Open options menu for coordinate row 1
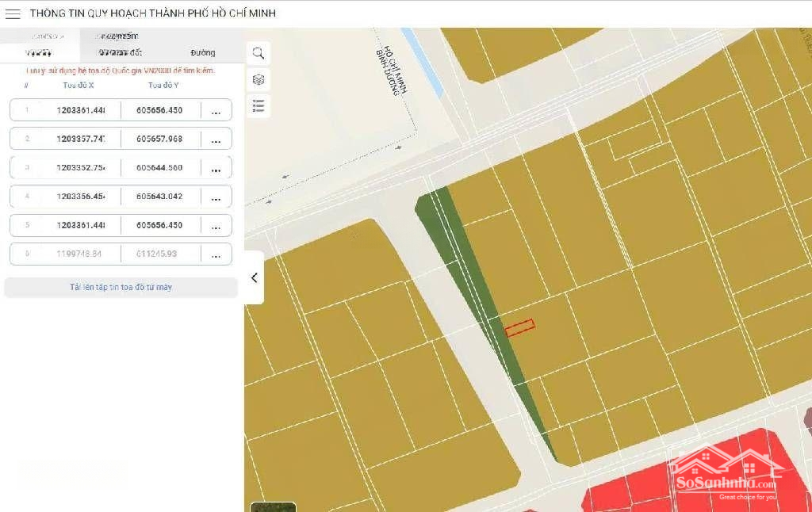 pos(216,111)
